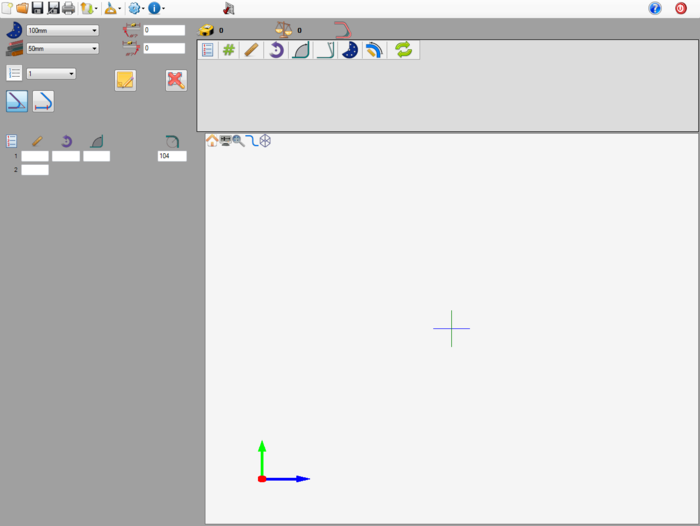Click the upper offset field with 0
700x526 pixels.
coord(164,30)
